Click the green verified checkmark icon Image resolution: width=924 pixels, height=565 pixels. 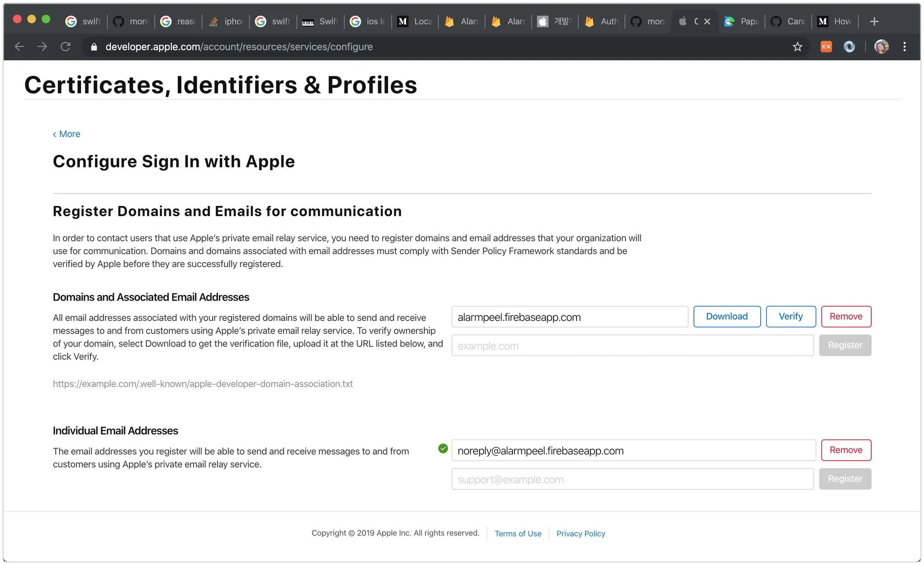(x=443, y=449)
